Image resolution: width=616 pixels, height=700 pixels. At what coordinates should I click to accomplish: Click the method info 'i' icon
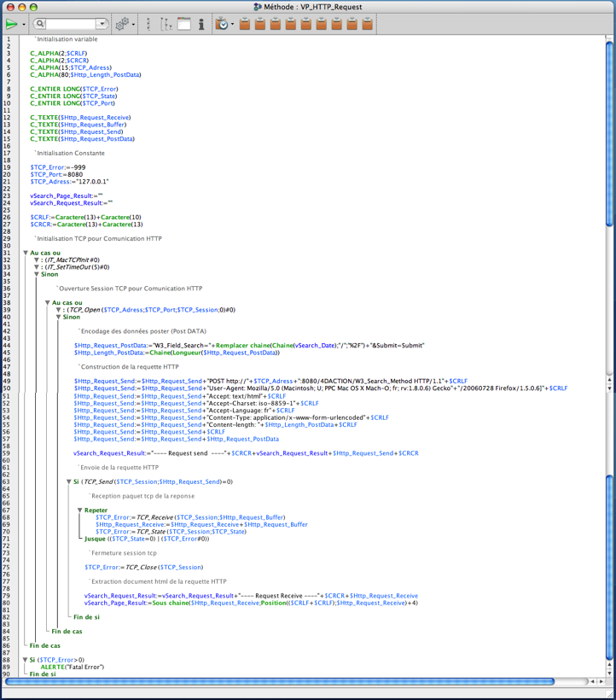click(201, 24)
